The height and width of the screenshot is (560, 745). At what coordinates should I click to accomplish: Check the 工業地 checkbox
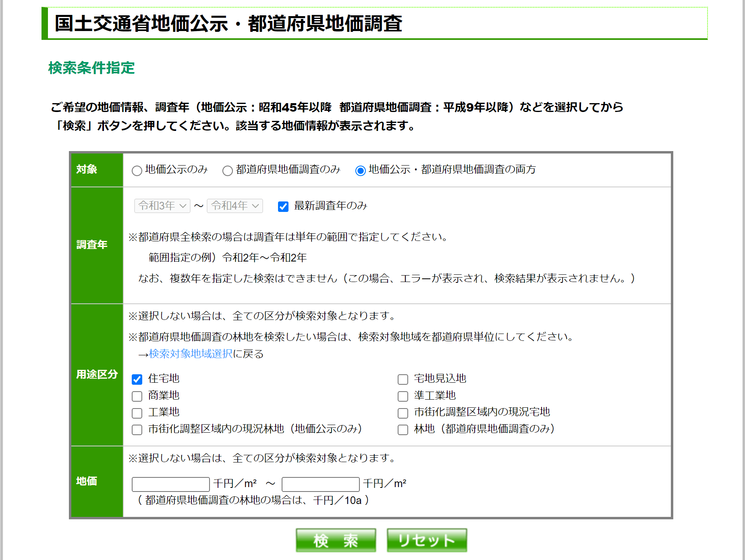point(137,413)
